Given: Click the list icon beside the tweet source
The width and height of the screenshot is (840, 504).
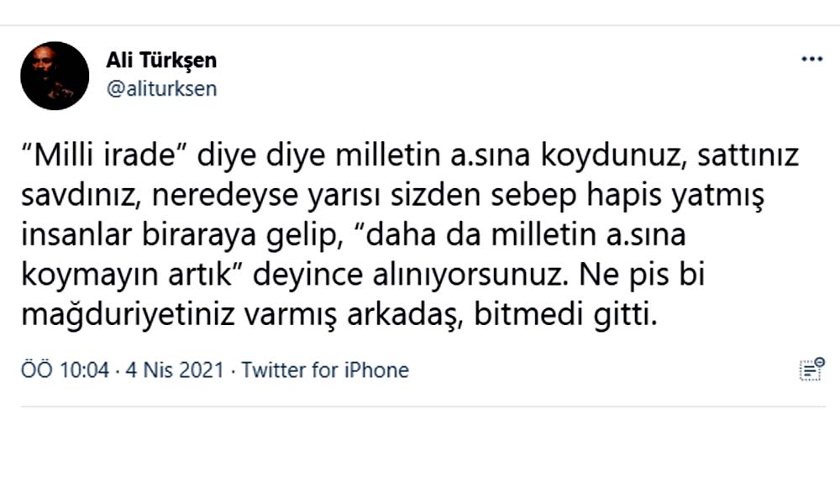Looking at the screenshot, I should [x=811, y=370].
